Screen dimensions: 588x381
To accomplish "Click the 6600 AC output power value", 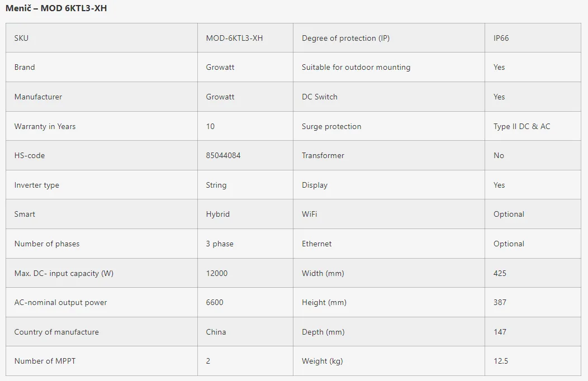I will pos(215,302).
